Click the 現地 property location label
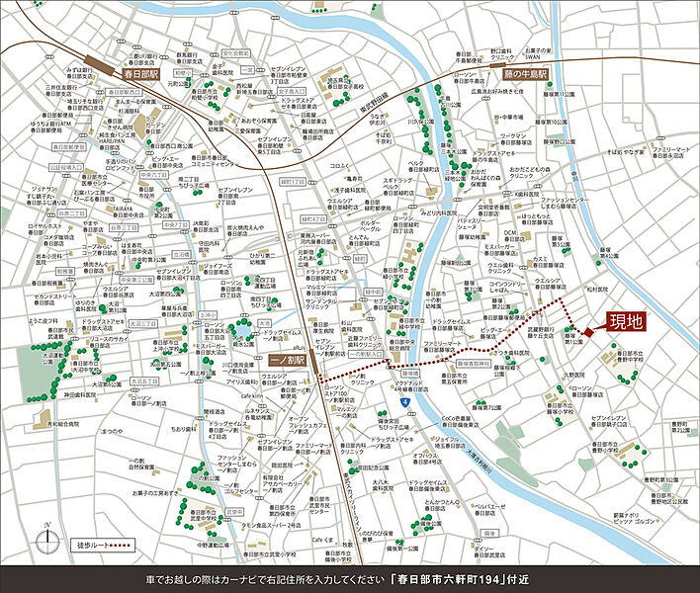The width and height of the screenshot is (700, 593). coord(627,320)
